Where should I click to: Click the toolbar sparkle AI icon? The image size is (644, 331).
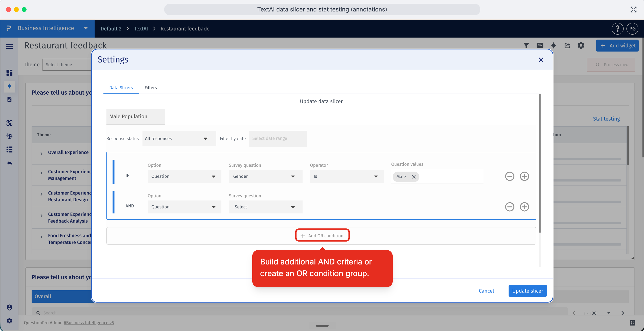click(x=553, y=45)
